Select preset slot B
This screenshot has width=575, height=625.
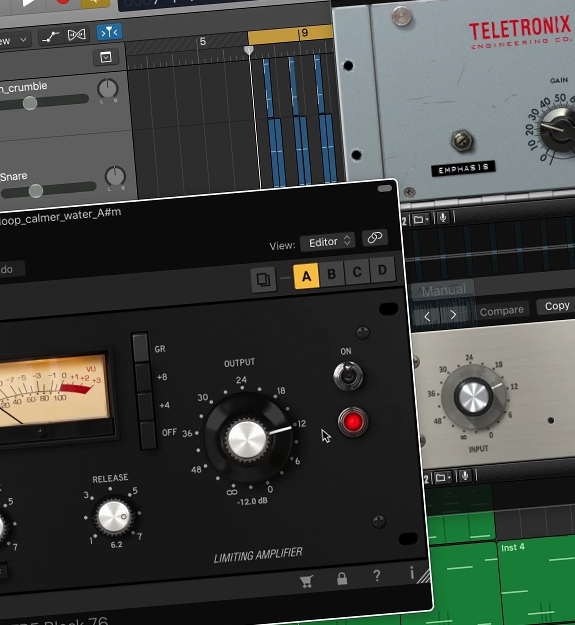(332, 274)
